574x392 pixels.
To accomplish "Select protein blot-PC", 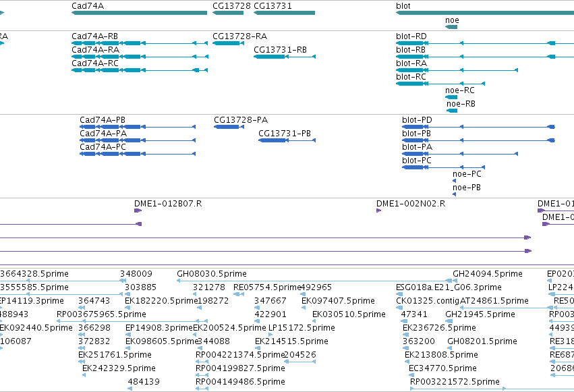I will (417, 161).
